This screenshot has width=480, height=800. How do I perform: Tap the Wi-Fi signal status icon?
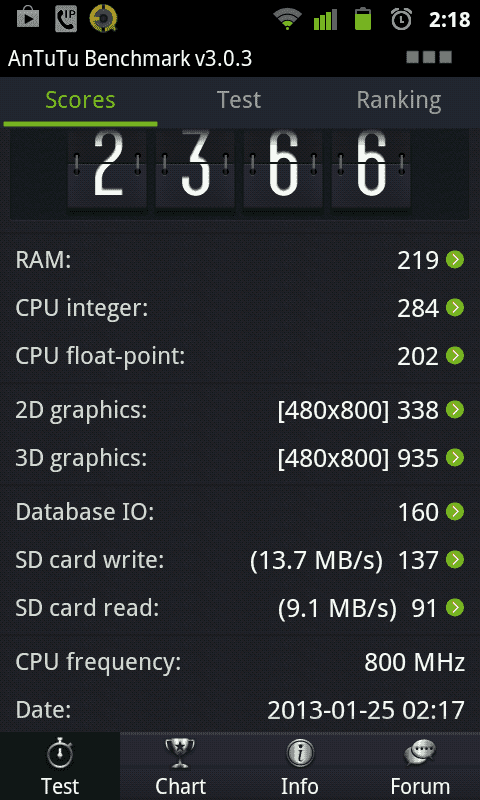(x=288, y=19)
